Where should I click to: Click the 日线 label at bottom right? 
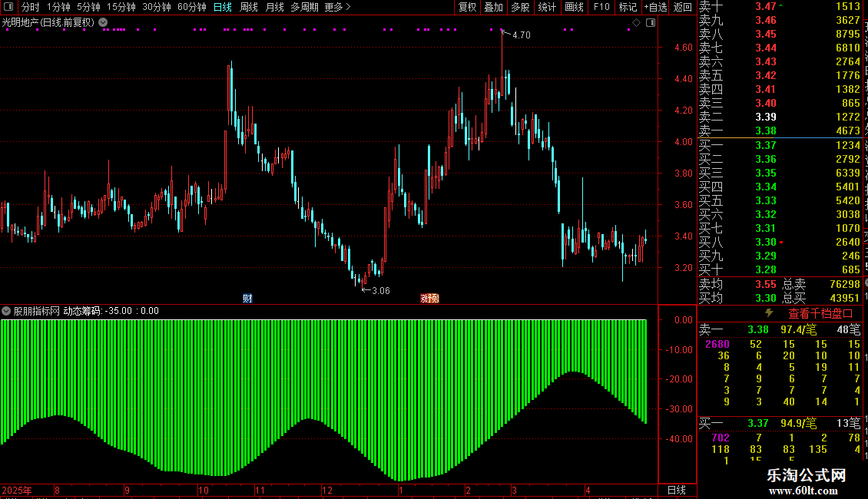pos(677,490)
